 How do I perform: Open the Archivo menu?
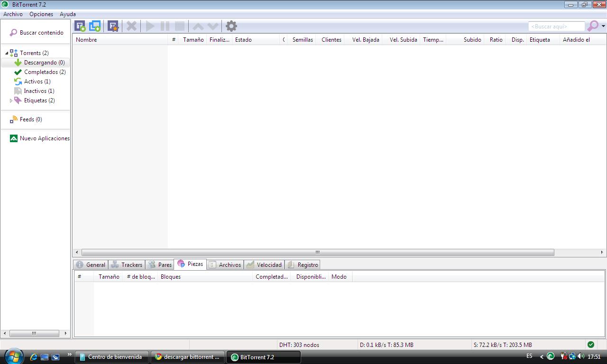(x=13, y=14)
